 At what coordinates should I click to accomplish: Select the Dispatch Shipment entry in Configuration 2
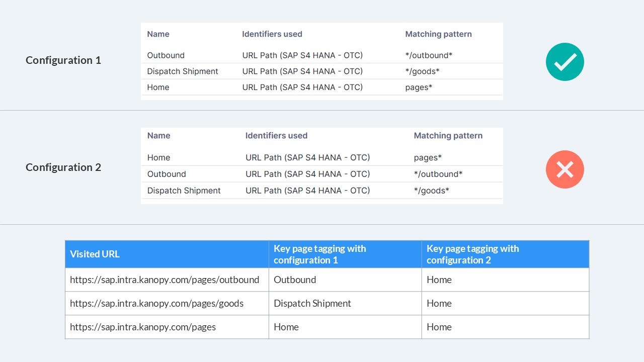(x=184, y=191)
